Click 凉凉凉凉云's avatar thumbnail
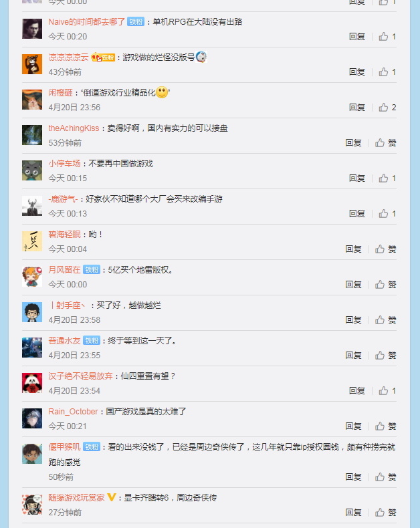This screenshot has height=528, width=420. pyautogui.click(x=32, y=64)
